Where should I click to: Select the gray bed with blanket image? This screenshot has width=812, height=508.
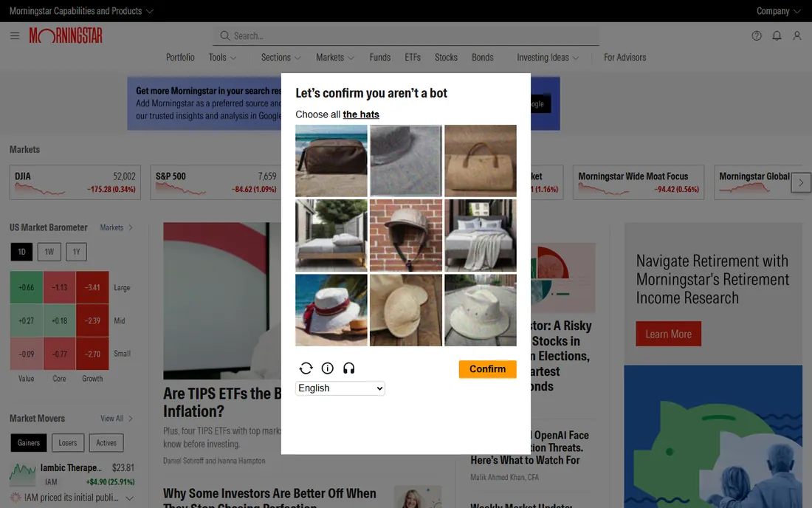point(481,235)
